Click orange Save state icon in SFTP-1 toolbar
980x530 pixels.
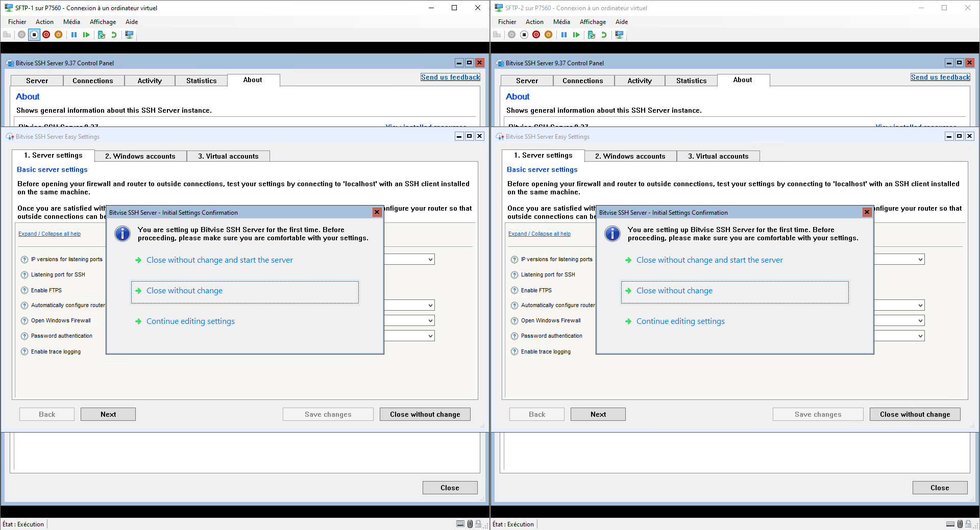(x=59, y=35)
